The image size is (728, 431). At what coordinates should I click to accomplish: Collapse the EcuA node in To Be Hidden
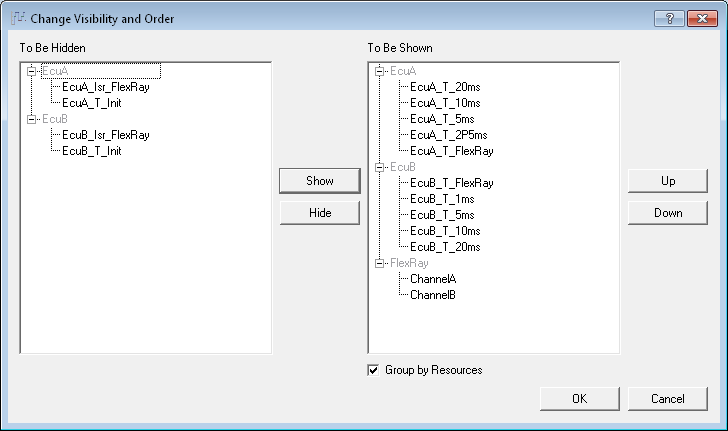(31, 71)
